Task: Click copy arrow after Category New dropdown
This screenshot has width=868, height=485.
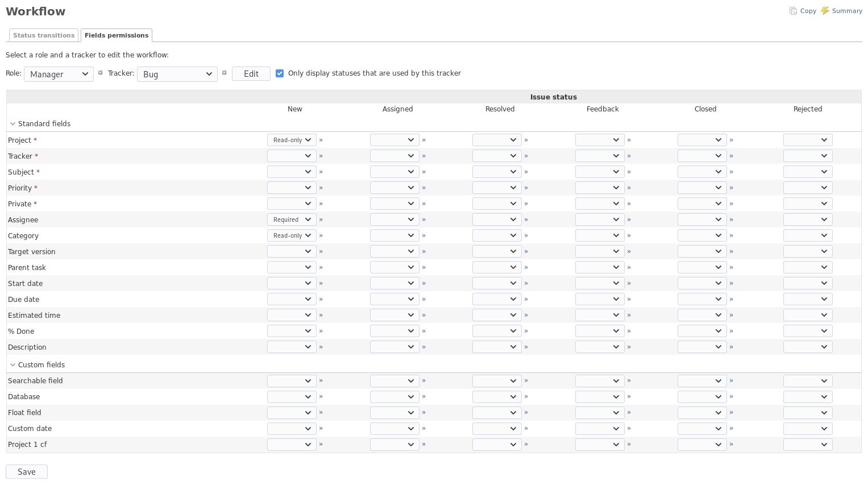Action: 321,235
